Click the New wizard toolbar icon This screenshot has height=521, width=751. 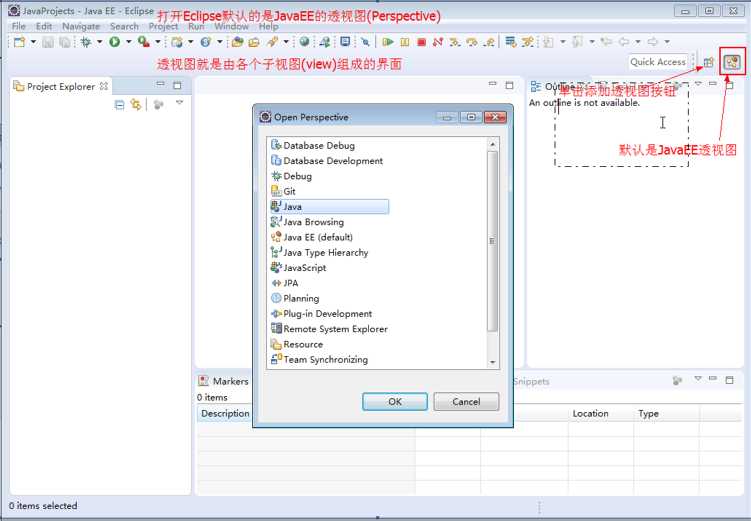[19, 42]
